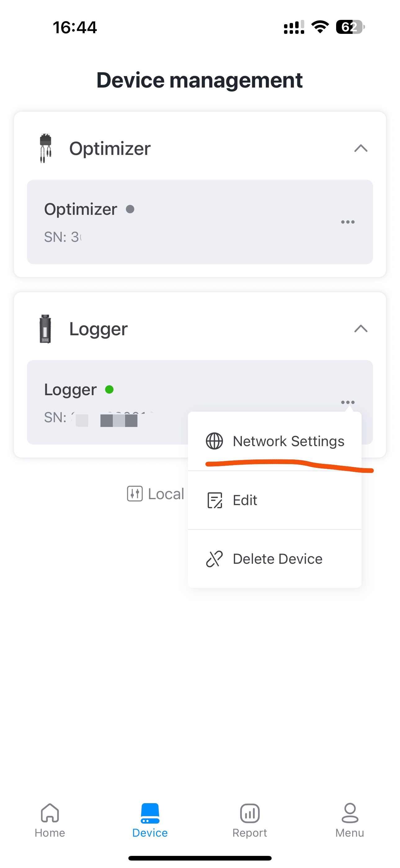Tap the Logger stick device image
Screen dimensions: 400x868
coord(45,328)
